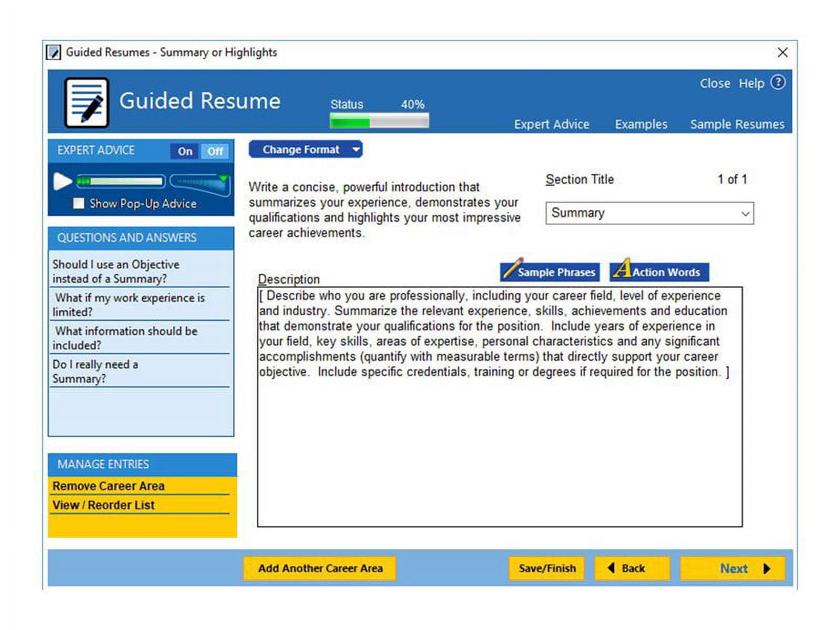
Task: Open the Action Words button
Action: pos(659,272)
